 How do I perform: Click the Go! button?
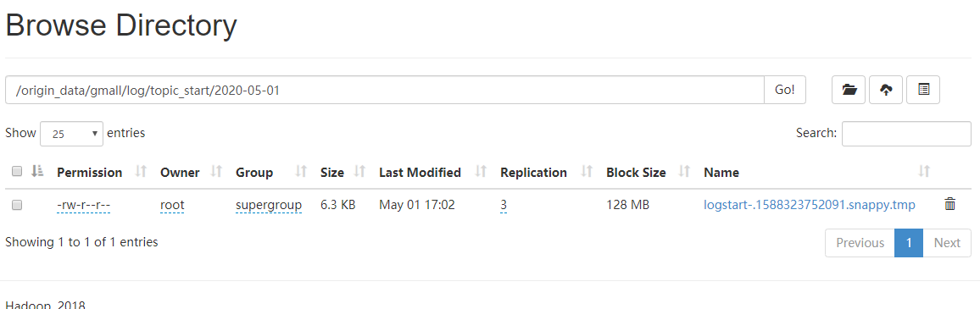click(x=785, y=90)
